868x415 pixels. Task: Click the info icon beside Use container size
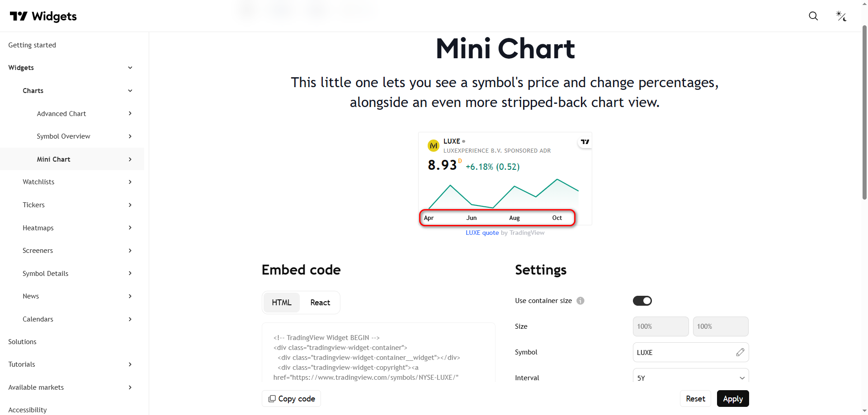click(x=580, y=301)
